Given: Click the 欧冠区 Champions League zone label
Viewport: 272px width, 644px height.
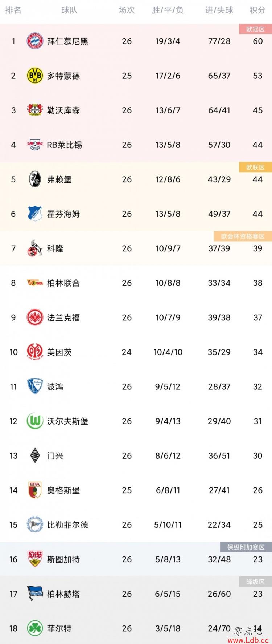Looking at the screenshot, I should coord(255,29).
